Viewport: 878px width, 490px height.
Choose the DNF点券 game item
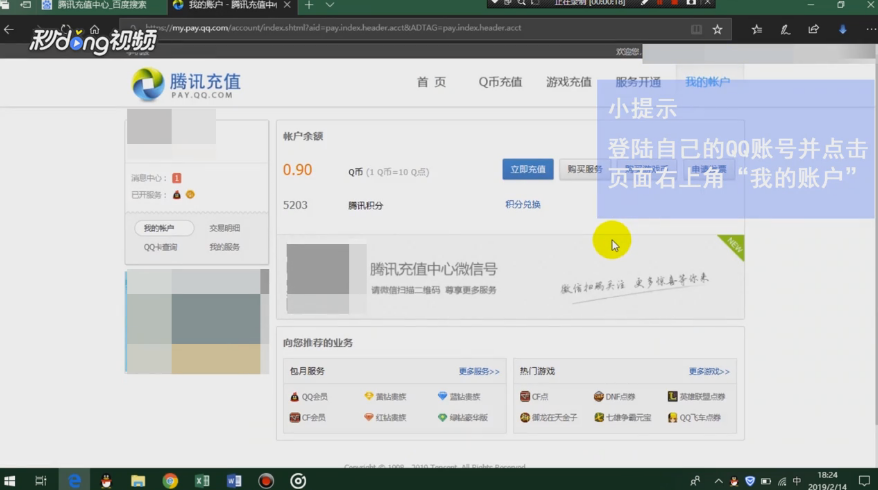tap(614, 396)
